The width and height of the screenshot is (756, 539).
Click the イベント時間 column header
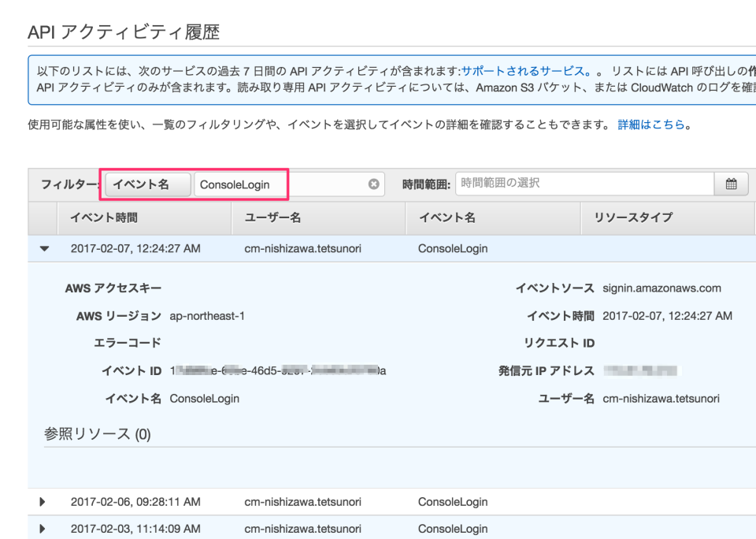[x=102, y=217]
